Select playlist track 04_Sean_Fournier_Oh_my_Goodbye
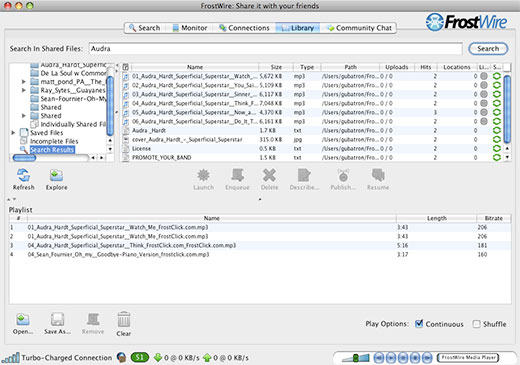This screenshot has height=365, width=520. pos(260,254)
